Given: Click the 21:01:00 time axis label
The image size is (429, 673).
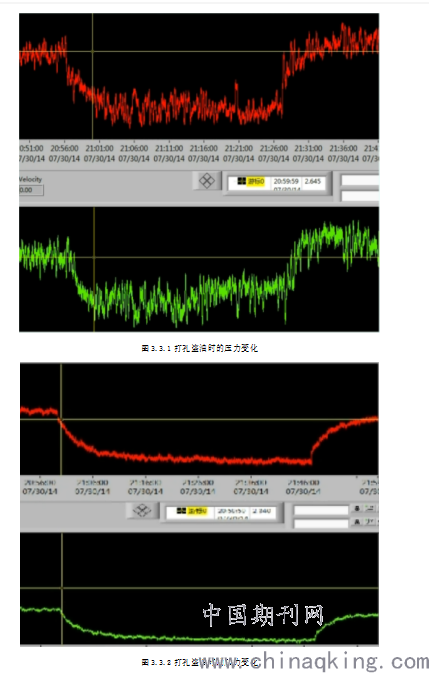Looking at the screenshot, I should pos(100,149).
